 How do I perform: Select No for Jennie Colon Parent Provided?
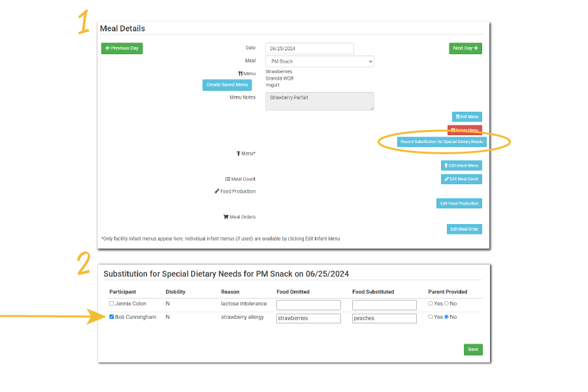click(x=447, y=304)
